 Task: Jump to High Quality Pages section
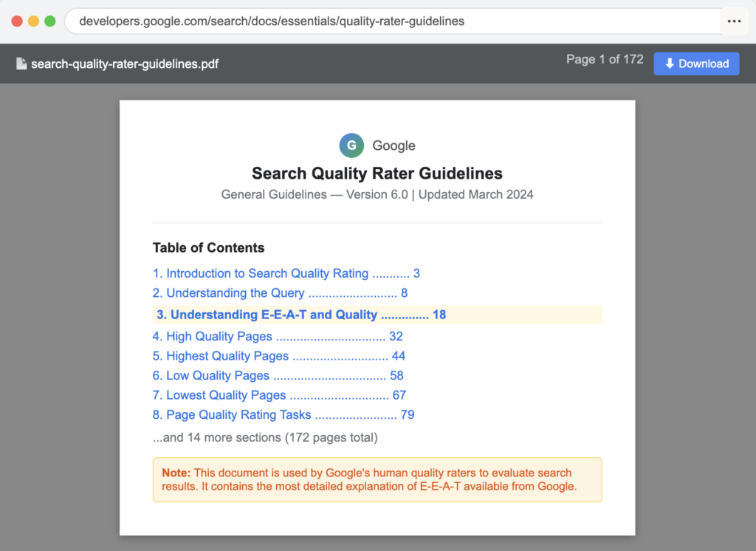[278, 336]
